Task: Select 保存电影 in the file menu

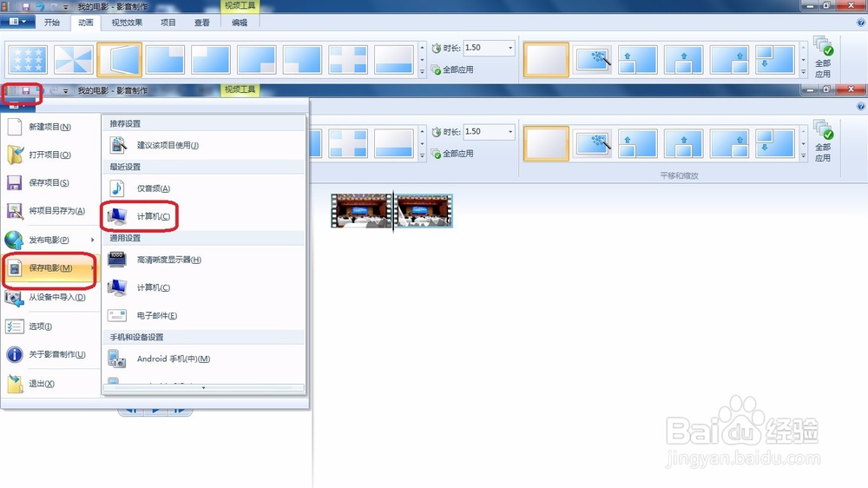Action: 49,268
